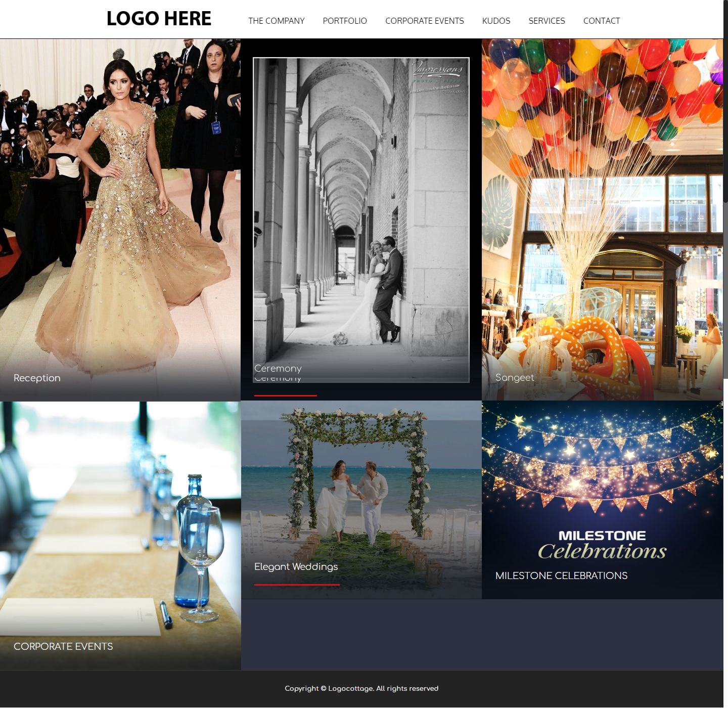Go to the PORTFOLIO page

345,21
